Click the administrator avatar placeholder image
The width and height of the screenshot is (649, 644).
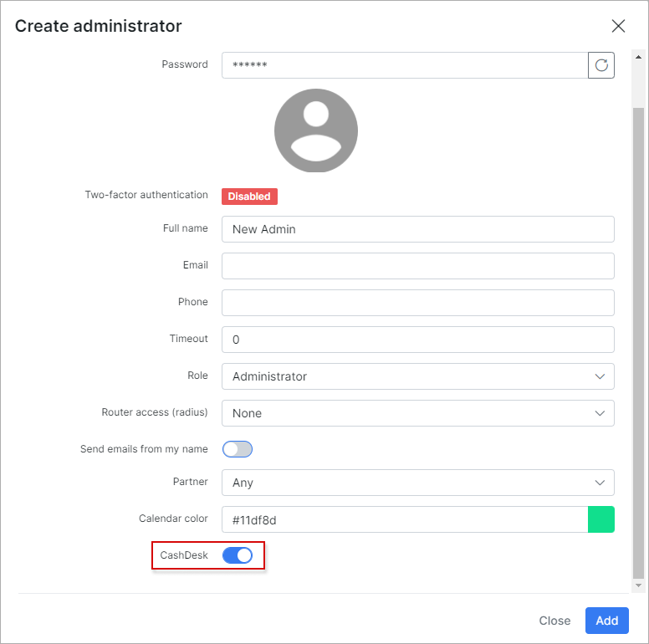[x=316, y=130]
